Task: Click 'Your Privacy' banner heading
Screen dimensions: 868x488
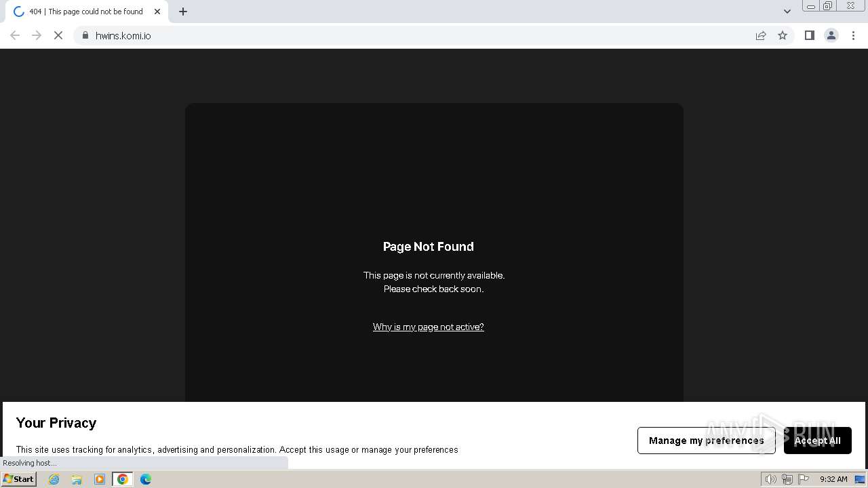Action: click(56, 423)
